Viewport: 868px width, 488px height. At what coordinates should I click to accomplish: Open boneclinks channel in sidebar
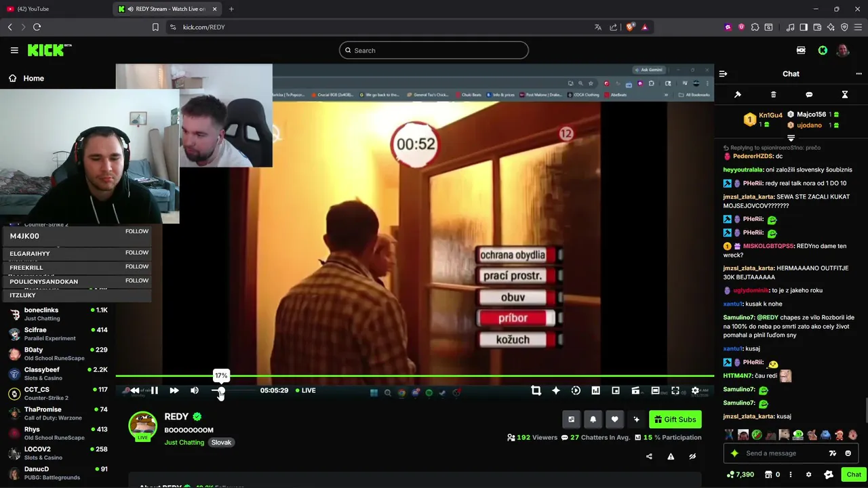coord(58,314)
